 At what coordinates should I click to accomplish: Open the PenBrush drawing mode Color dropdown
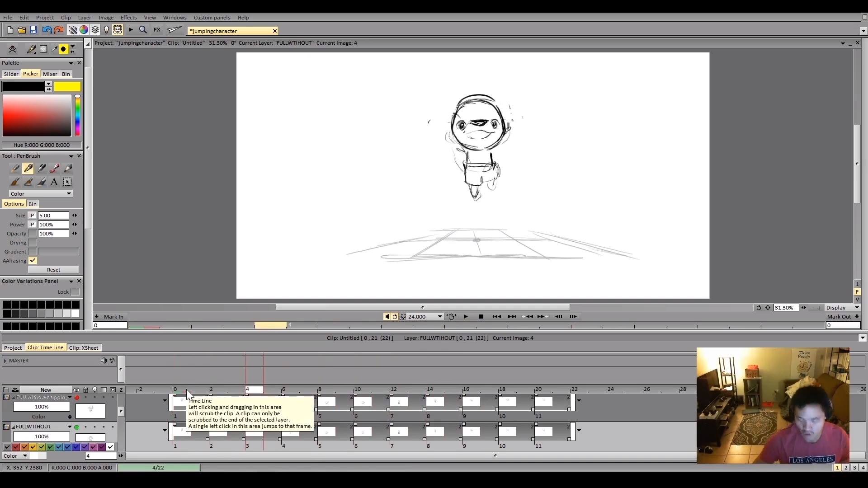tap(41, 194)
